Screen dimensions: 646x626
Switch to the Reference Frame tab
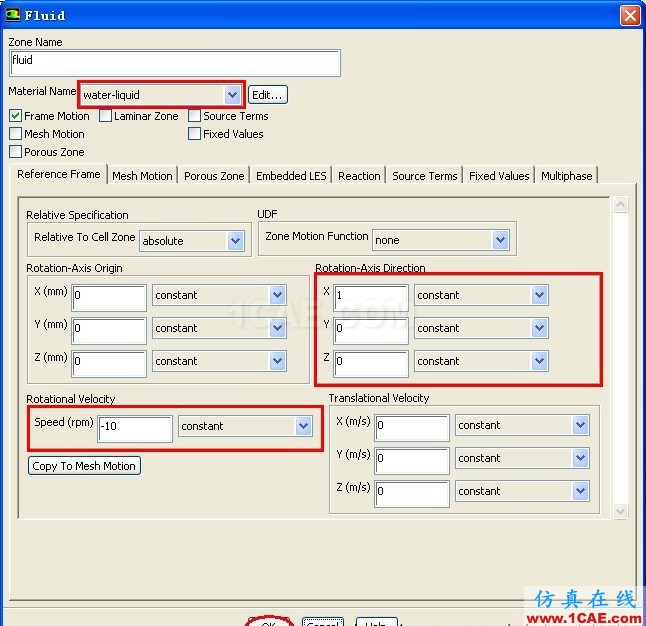point(59,174)
